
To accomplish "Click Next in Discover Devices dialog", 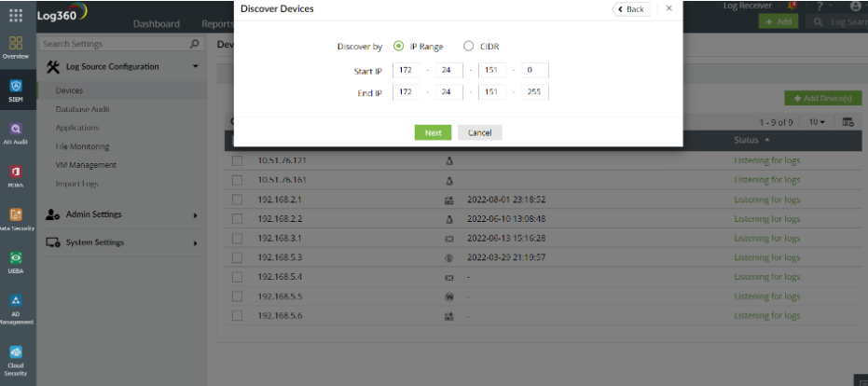I will pos(433,132).
